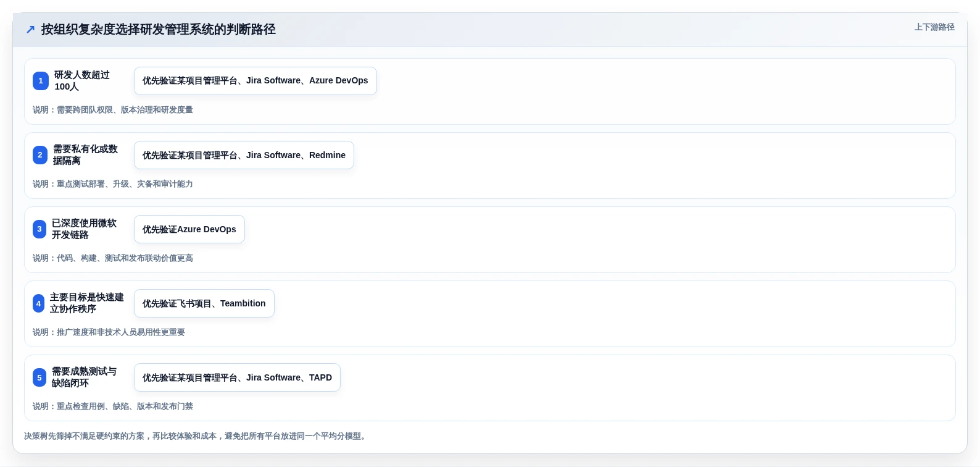The width and height of the screenshot is (980, 467).
Task: Click the arrow icon beside the panel title
Action: (x=30, y=30)
